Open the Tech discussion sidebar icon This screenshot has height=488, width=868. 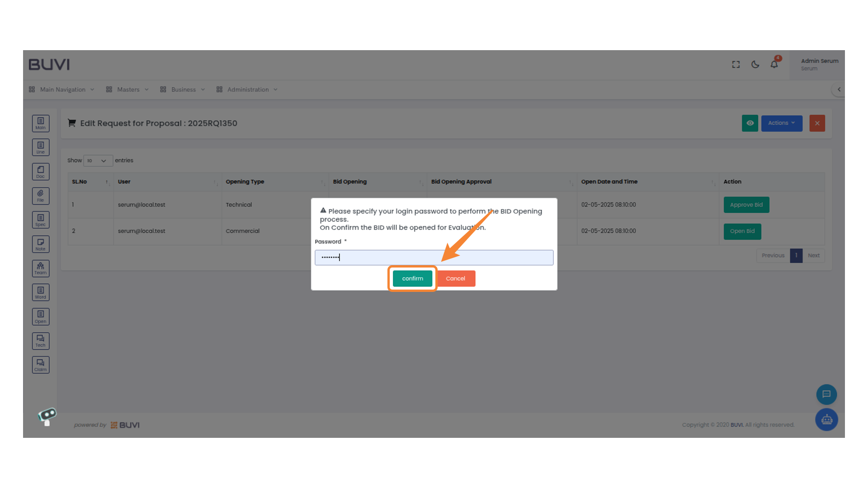(41, 341)
